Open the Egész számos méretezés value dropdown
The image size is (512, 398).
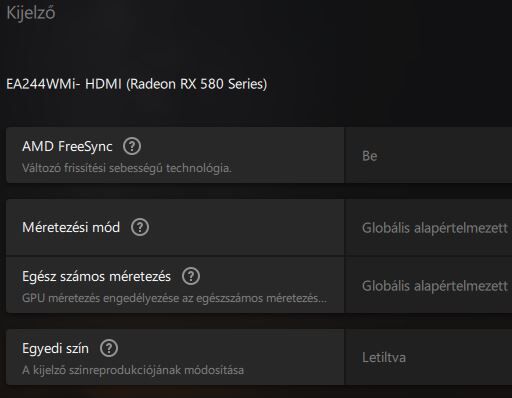[428, 285]
